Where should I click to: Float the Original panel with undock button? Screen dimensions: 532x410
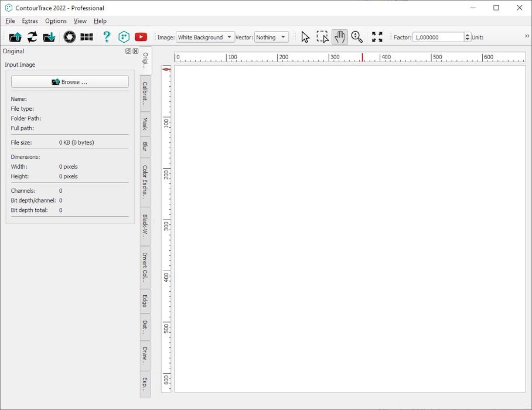(128, 51)
